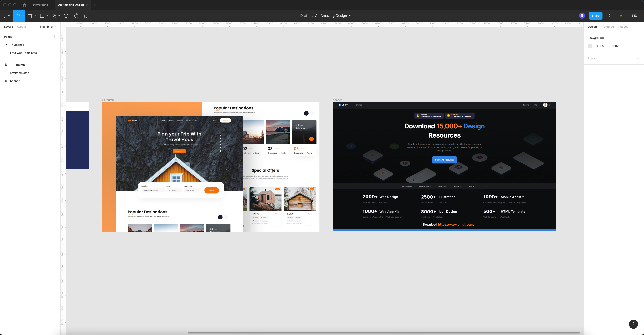Viewport: 644px width, 335px height.
Task: Open the Figma main menu icon
Action: [x=5, y=15]
